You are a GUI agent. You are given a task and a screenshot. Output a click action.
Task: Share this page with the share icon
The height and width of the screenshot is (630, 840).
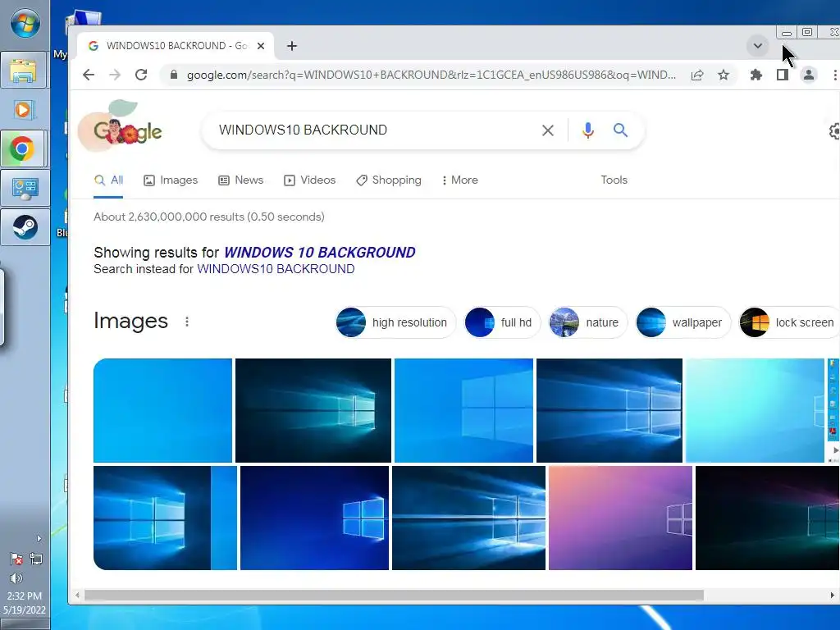tap(697, 75)
